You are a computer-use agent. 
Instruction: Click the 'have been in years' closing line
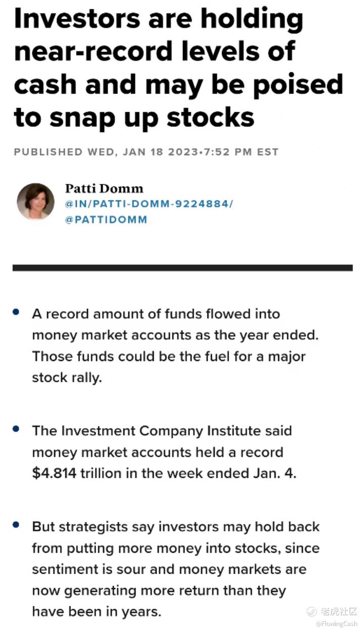pyautogui.click(x=97, y=612)
